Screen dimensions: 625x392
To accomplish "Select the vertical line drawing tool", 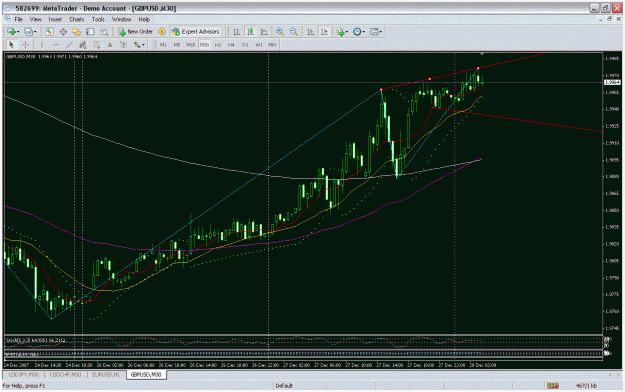I will pos(41,45).
